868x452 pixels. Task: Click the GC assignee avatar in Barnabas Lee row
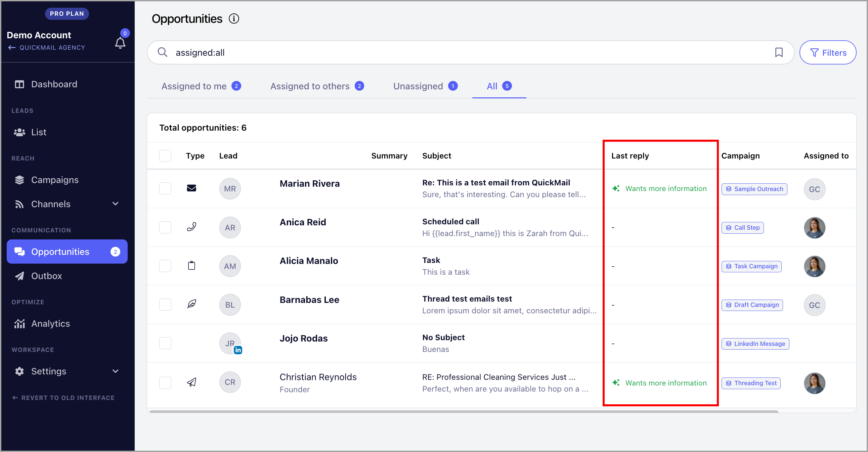[x=815, y=305]
